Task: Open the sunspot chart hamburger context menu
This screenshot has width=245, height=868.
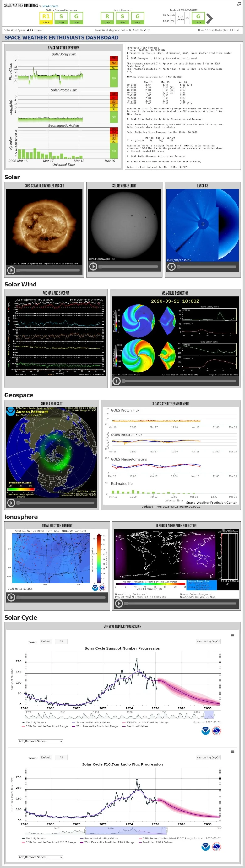Action: pyautogui.click(x=232, y=635)
